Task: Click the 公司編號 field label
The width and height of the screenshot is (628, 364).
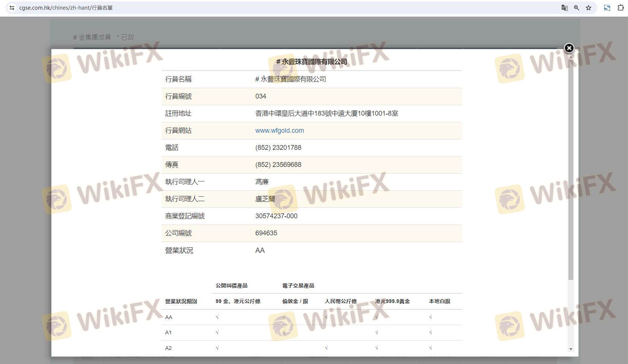Action: [178, 233]
